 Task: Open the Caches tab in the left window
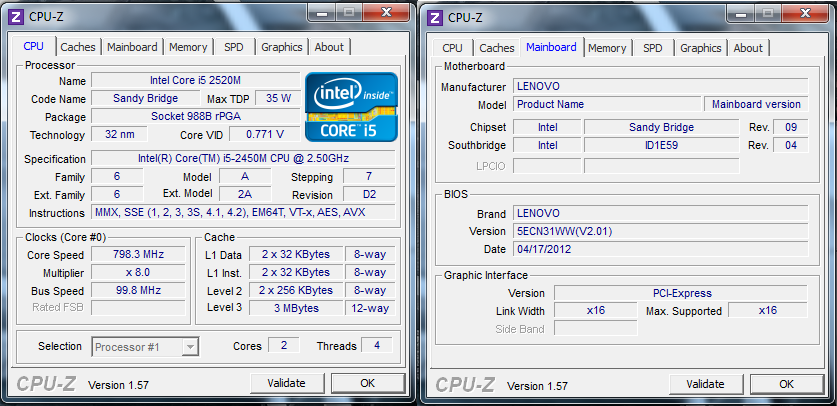(78, 47)
